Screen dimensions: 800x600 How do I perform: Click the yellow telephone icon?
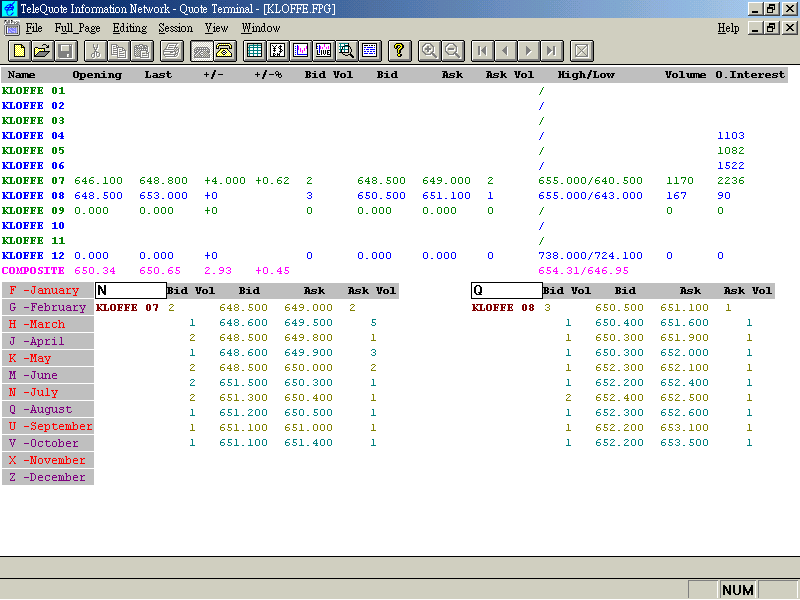click(x=224, y=51)
